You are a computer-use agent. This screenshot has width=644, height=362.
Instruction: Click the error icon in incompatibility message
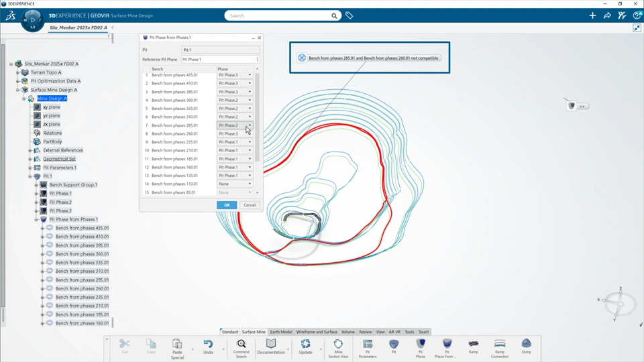point(302,58)
